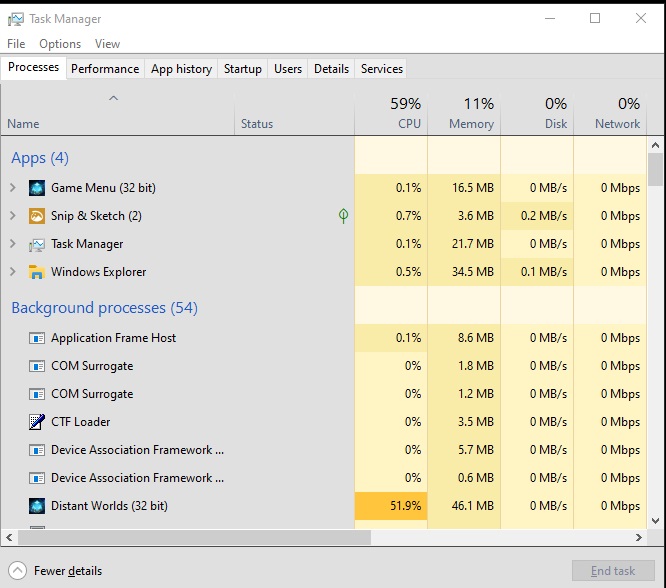Open the Startup tab

click(x=243, y=69)
